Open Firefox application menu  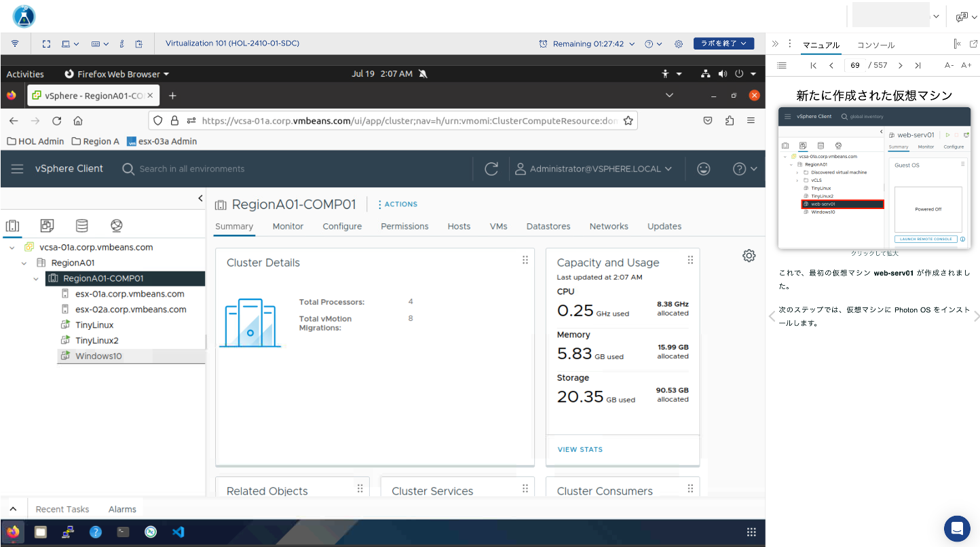pos(751,120)
